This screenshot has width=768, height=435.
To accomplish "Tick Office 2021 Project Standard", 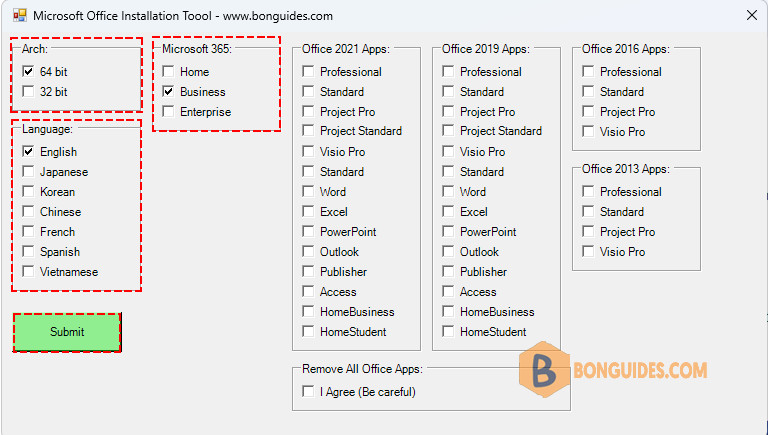I will [x=308, y=131].
